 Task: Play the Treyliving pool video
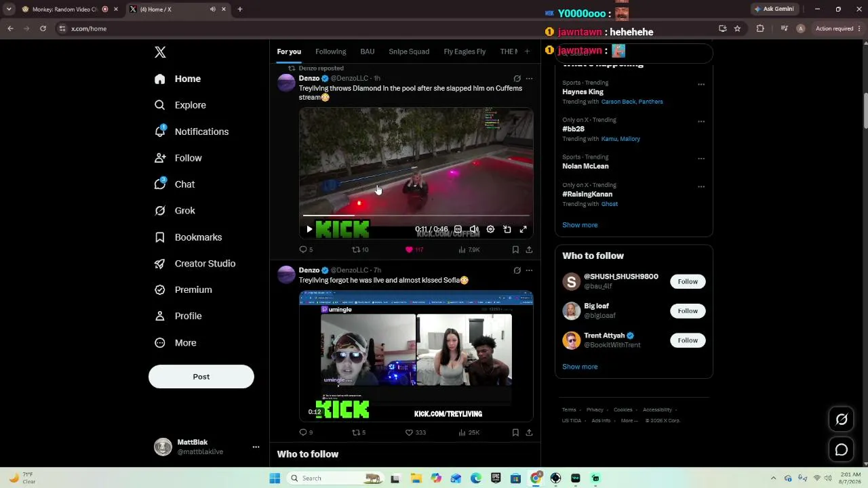[309, 229]
